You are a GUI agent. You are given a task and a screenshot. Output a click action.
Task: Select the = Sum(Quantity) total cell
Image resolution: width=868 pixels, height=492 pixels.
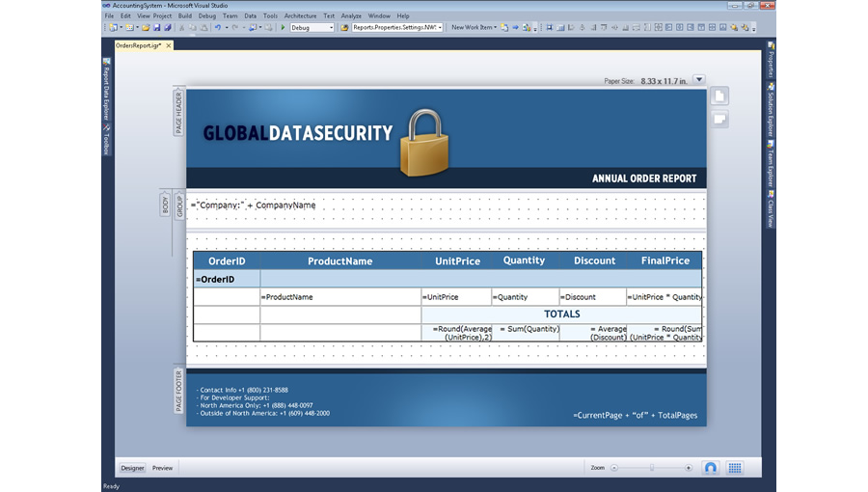[526, 332]
